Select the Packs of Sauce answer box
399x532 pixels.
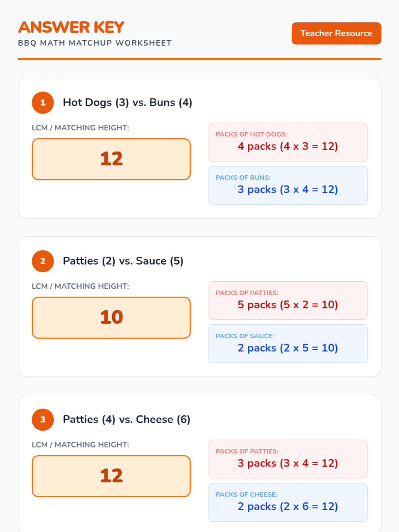(x=288, y=344)
